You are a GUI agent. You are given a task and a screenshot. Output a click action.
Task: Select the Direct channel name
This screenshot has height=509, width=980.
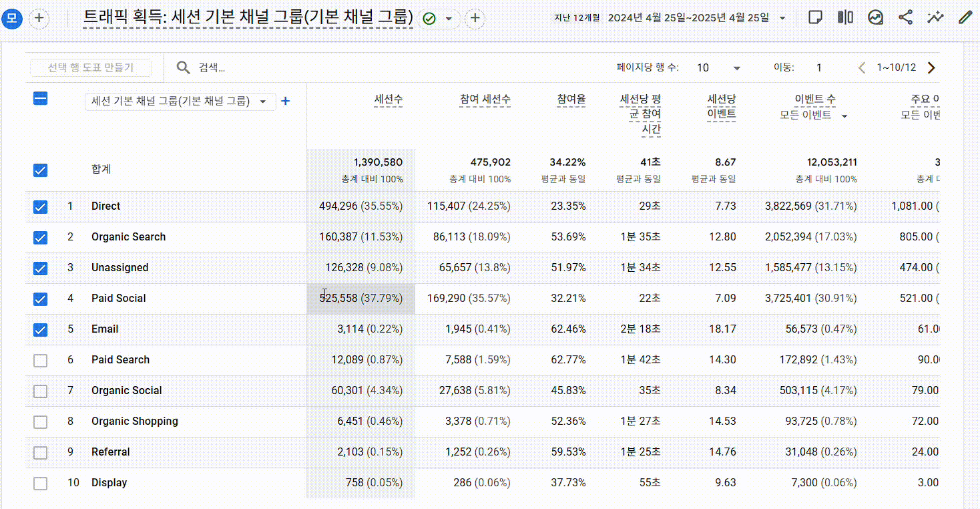(106, 206)
